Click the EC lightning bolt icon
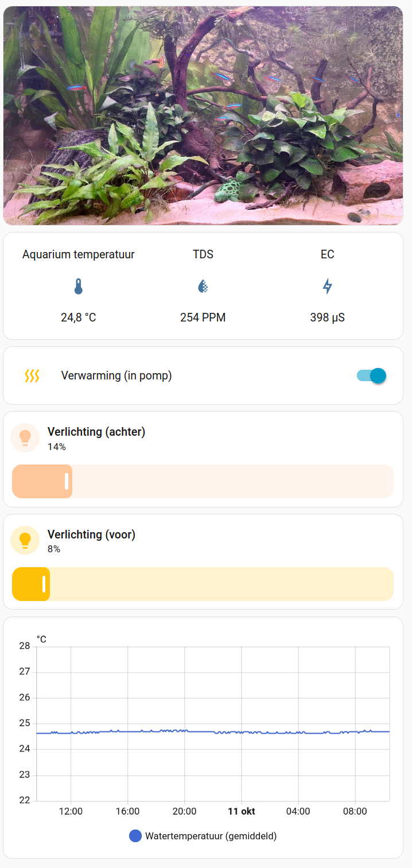412x868 pixels. tap(327, 286)
